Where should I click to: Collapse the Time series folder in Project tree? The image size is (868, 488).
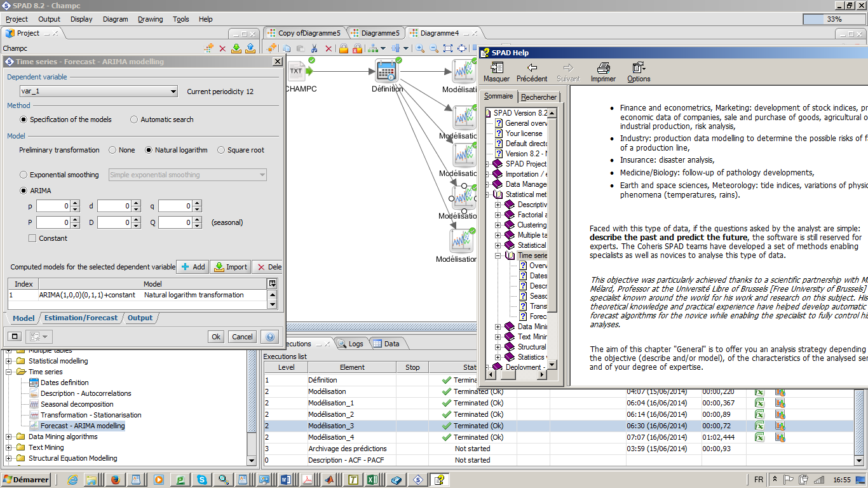pyautogui.click(x=9, y=372)
